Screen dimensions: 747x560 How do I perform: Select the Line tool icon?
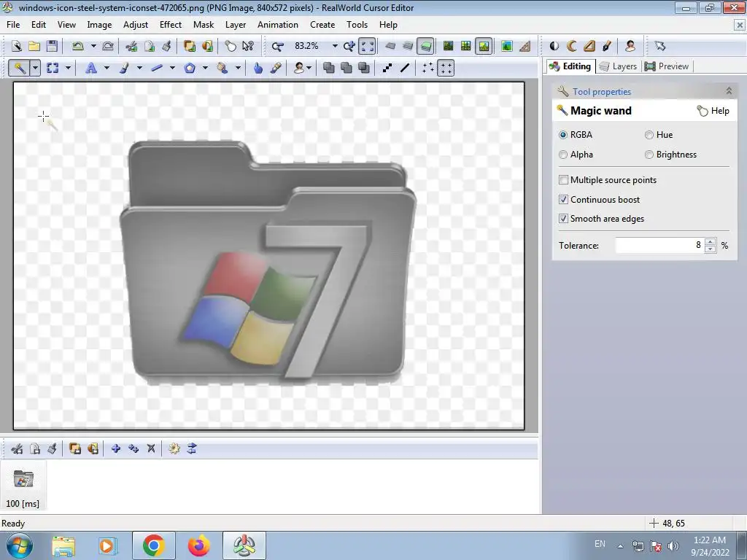[x=157, y=68]
